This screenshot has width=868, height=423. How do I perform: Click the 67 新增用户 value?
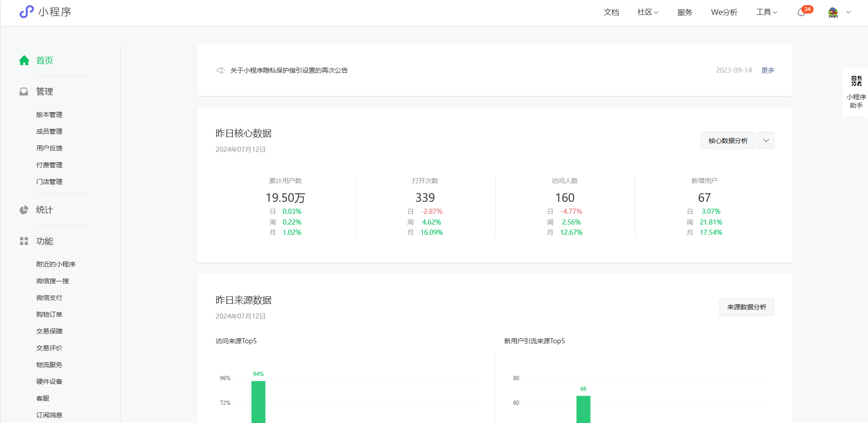705,198
